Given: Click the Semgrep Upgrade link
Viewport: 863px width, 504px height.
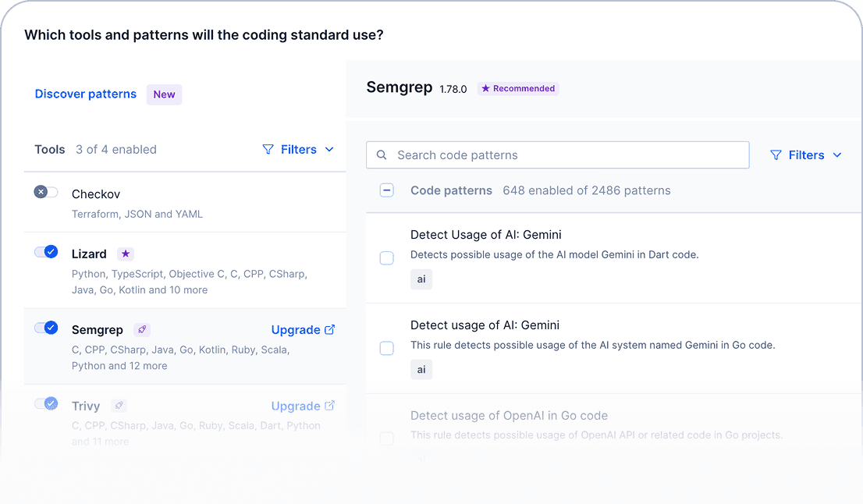Looking at the screenshot, I should tap(296, 330).
